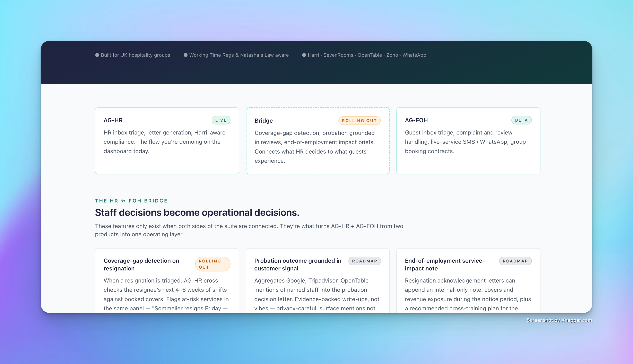
Task: Click the ROLLING OUT badge on Bridge card
Action: tap(359, 121)
